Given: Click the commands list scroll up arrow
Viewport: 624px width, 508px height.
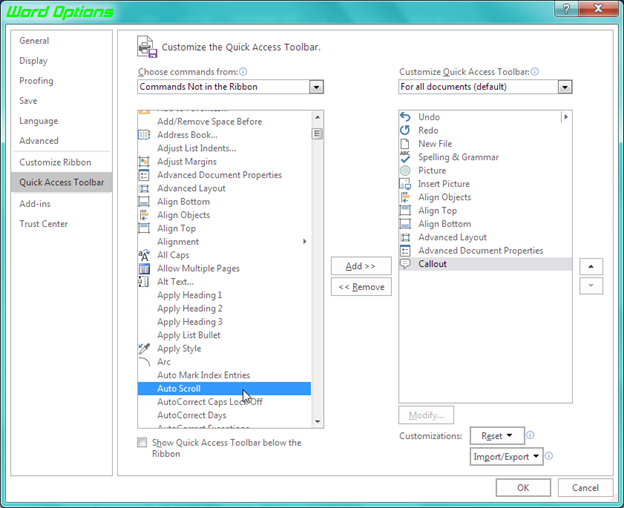Looking at the screenshot, I should pyautogui.click(x=317, y=118).
